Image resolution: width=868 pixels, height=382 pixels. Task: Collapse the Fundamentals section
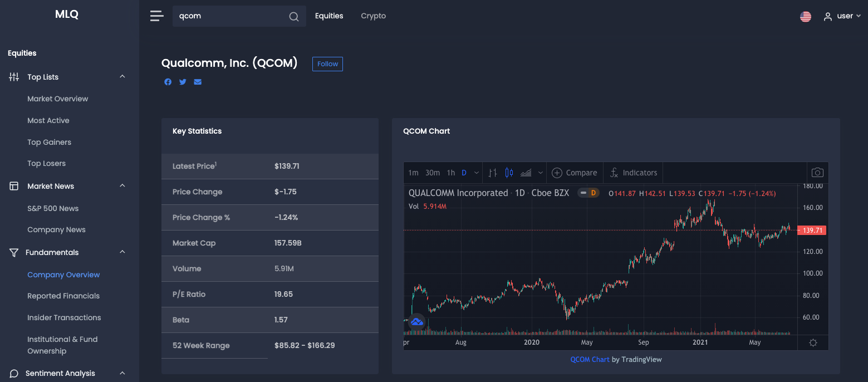pos(122,252)
